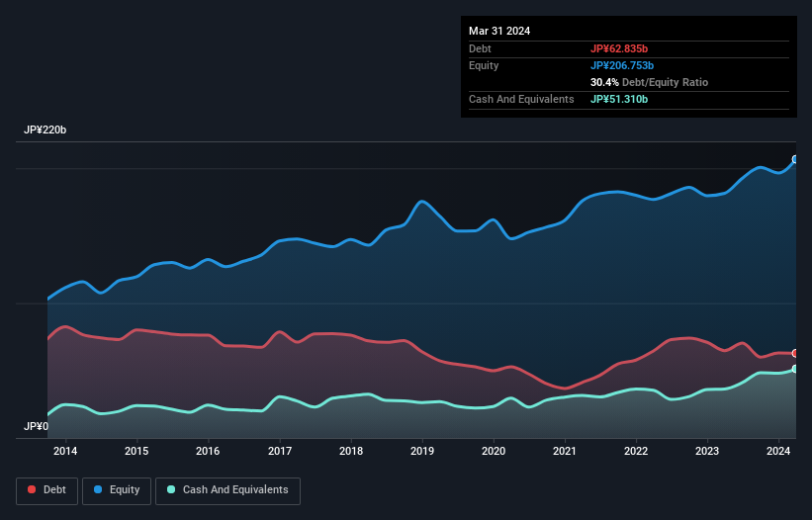
Task: Select the 2020 label on time axis
Action: (x=494, y=452)
